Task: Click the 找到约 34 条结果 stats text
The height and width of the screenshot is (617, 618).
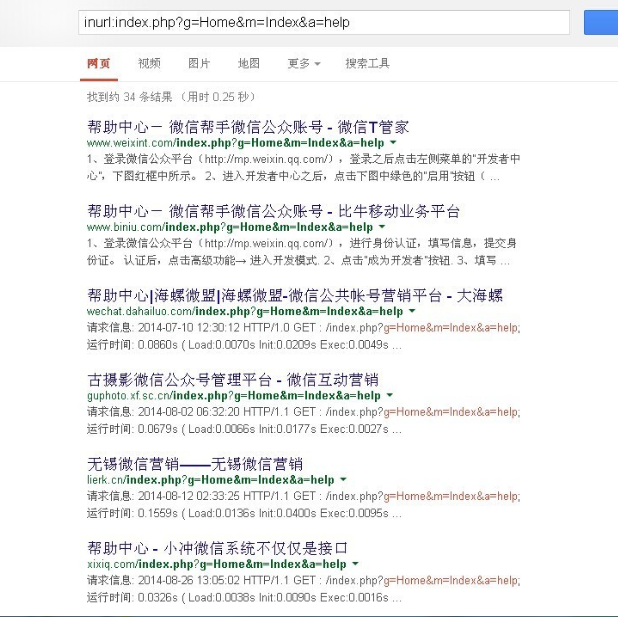Action: (171, 97)
